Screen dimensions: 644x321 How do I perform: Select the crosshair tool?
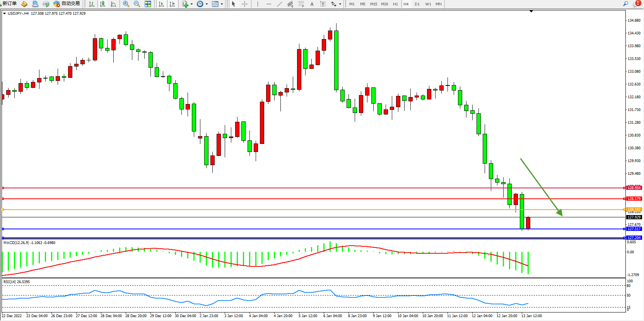tap(244, 4)
